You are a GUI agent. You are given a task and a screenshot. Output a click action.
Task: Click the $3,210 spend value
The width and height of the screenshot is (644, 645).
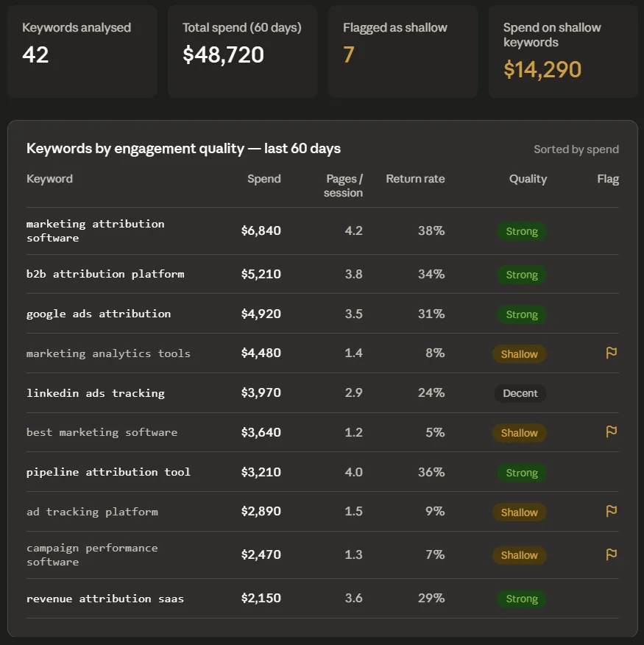pyautogui.click(x=261, y=472)
